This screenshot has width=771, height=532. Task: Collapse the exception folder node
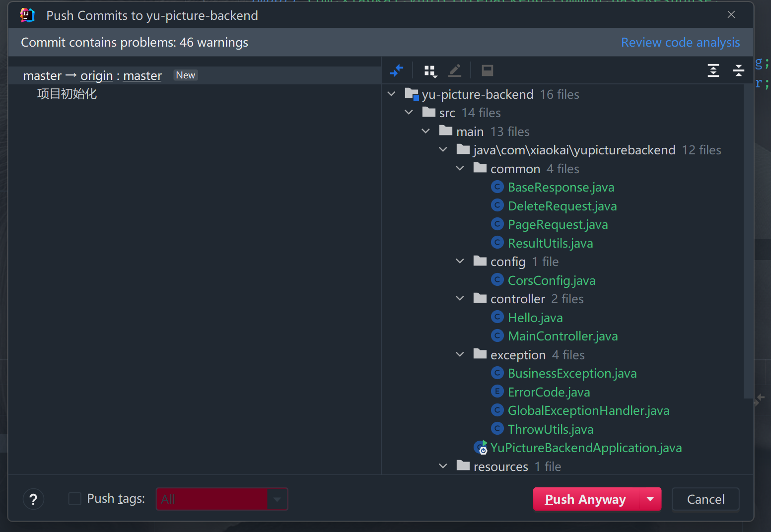(x=460, y=355)
